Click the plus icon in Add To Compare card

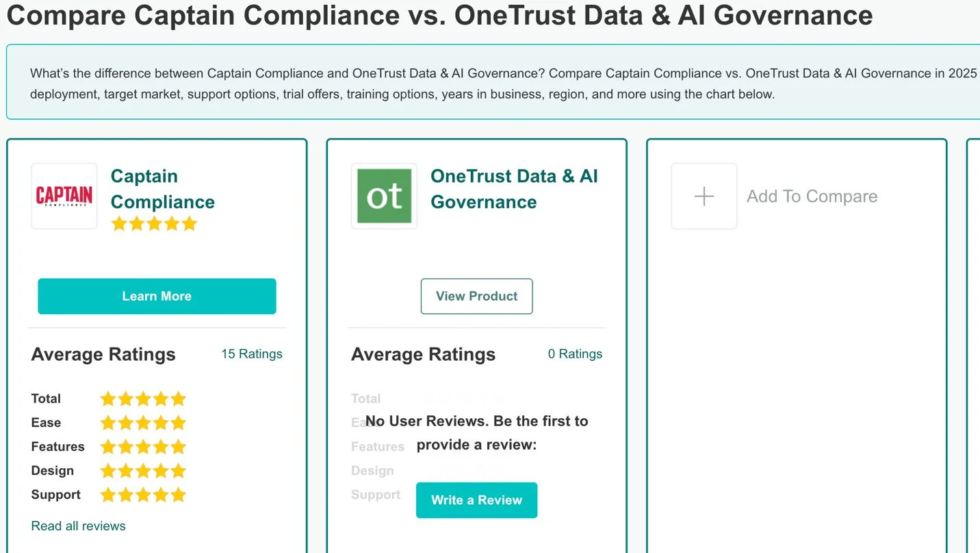[x=704, y=196]
